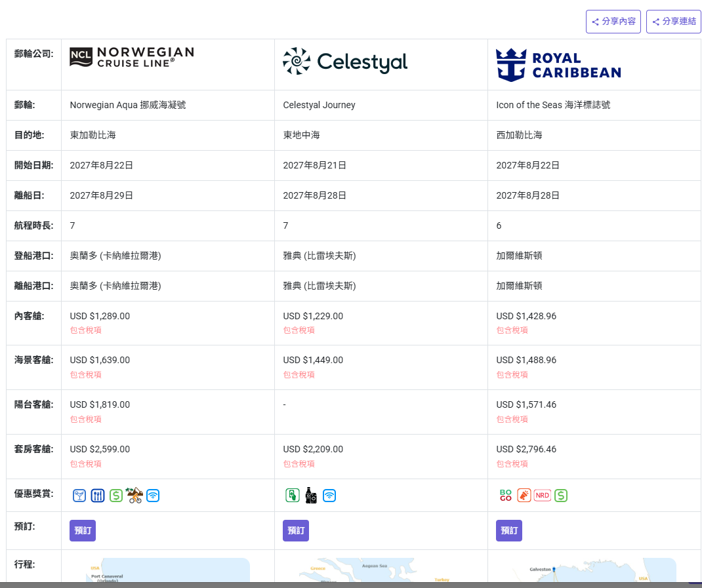This screenshot has height=588, width=702.
Task: Book the Norwegian Aqua cruise with 預訂
Action: point(83,530)
